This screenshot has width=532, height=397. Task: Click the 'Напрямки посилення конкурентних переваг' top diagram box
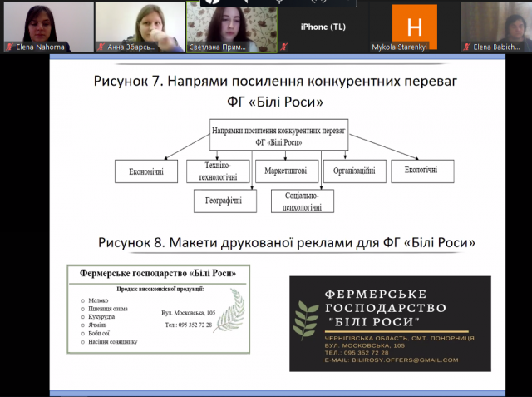279,135
